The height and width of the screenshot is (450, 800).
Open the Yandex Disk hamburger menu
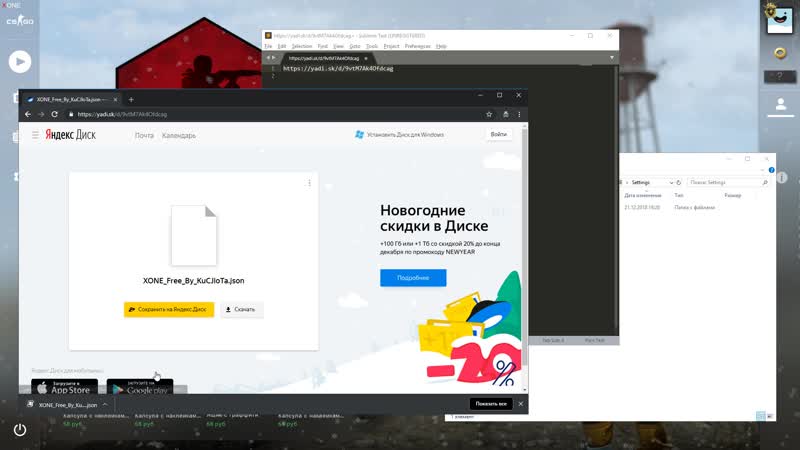35,135
